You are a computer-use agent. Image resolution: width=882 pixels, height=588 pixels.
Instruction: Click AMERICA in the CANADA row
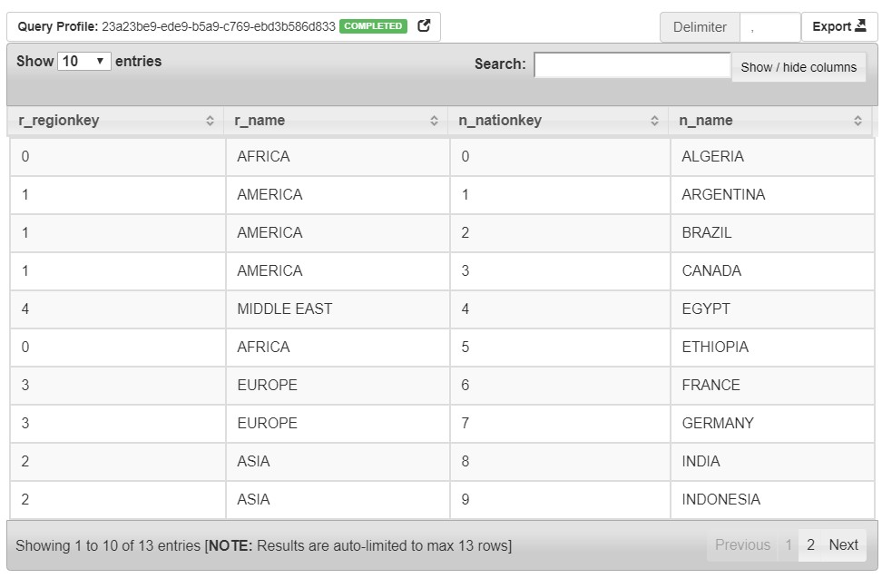tap(338, 270)
